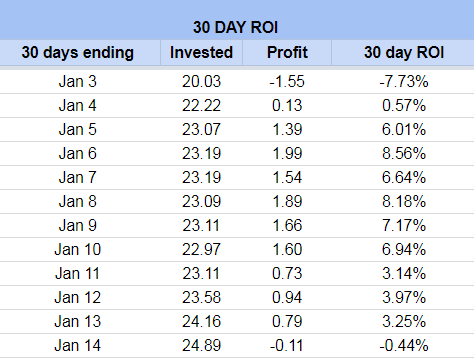
Task: Select the Jan 3 date cell
Action: (80, 81)
